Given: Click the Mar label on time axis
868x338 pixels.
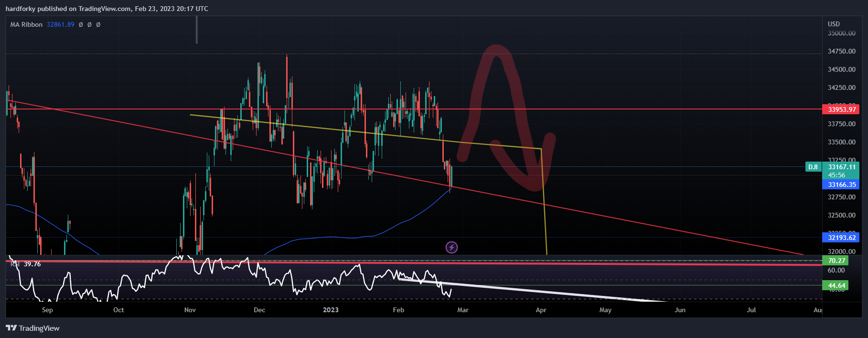Looking at the screenshot, I should coord(463,310).
